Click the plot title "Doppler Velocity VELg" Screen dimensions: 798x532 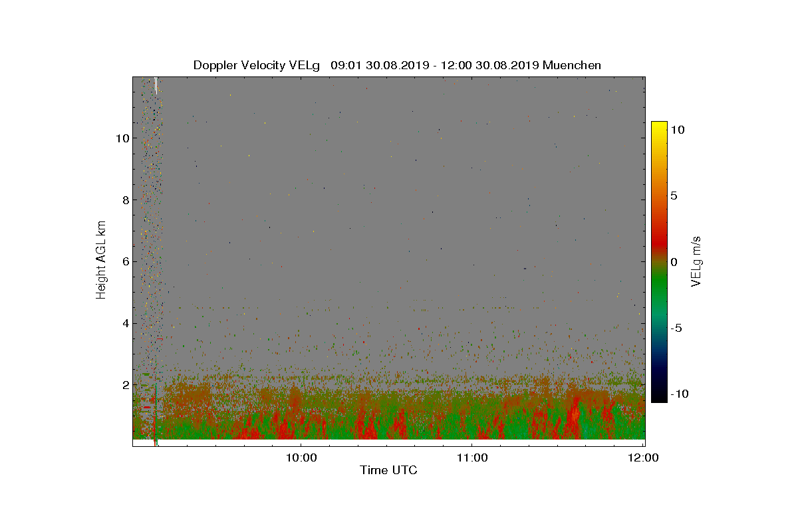[257, 65]
